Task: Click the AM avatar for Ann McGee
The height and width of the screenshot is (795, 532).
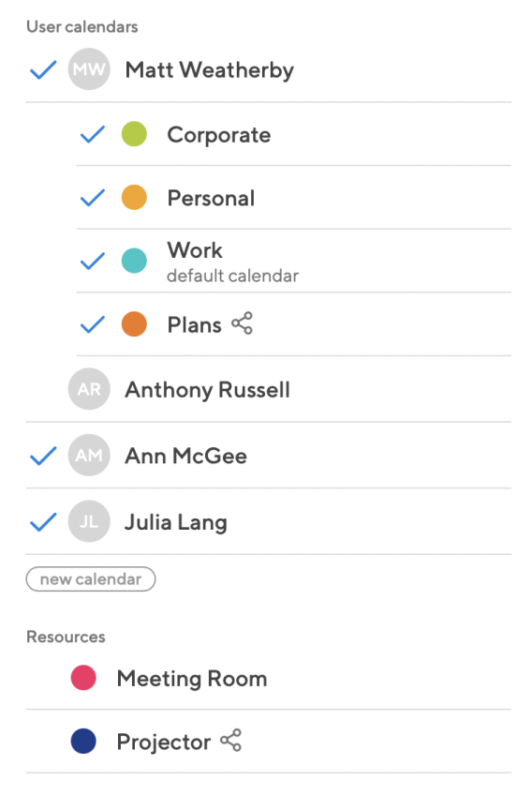Action: tap(89, 455)
